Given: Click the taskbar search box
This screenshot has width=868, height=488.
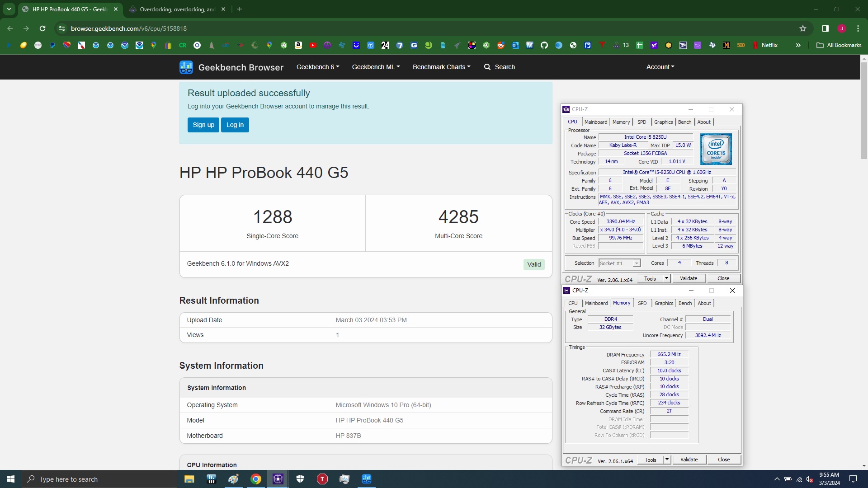Looking at the screenshot, I should click(99, 479).
